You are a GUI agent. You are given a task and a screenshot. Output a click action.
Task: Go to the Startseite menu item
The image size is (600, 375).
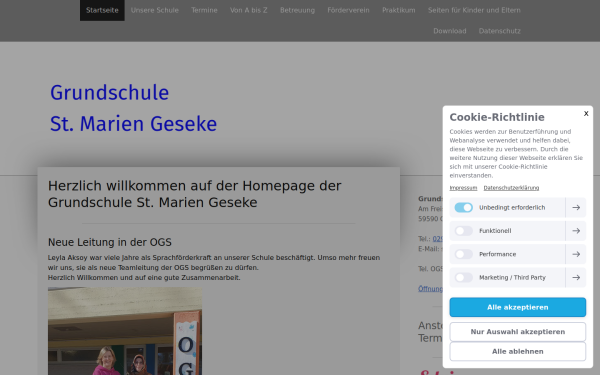point(102,10)
